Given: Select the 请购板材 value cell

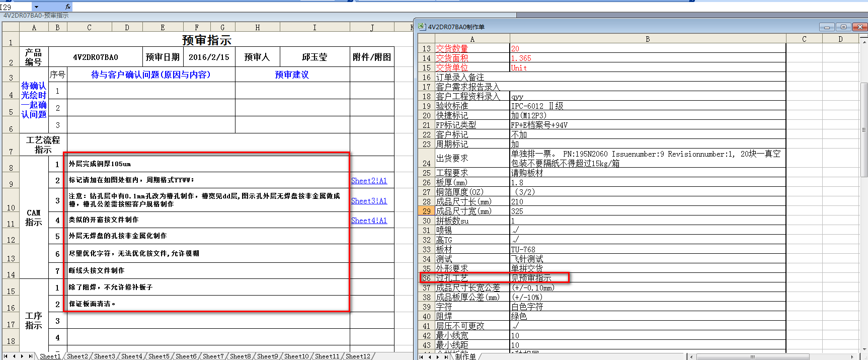Looking at the screenshot, I should (648, 173).
